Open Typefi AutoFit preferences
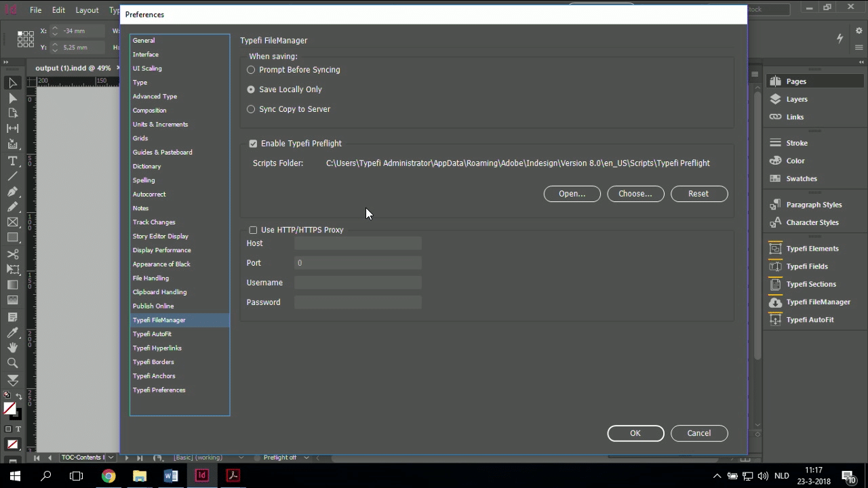Image resolution: width=868 pixels, height=488 pixels. (180, 334)
